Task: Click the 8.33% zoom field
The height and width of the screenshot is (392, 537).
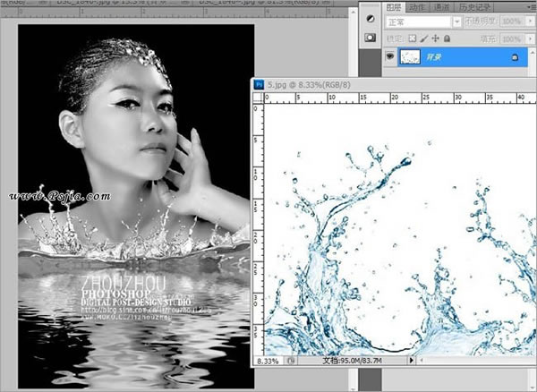Action: tap(268, 361)
